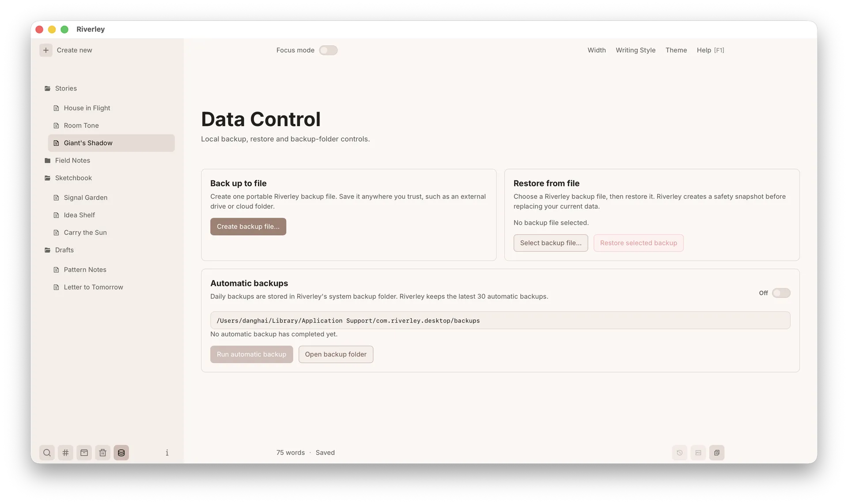Image resolution: width=848 pixels, height=504 pixels.
Task: Click Create backup file button
Action: click(248, 226)
